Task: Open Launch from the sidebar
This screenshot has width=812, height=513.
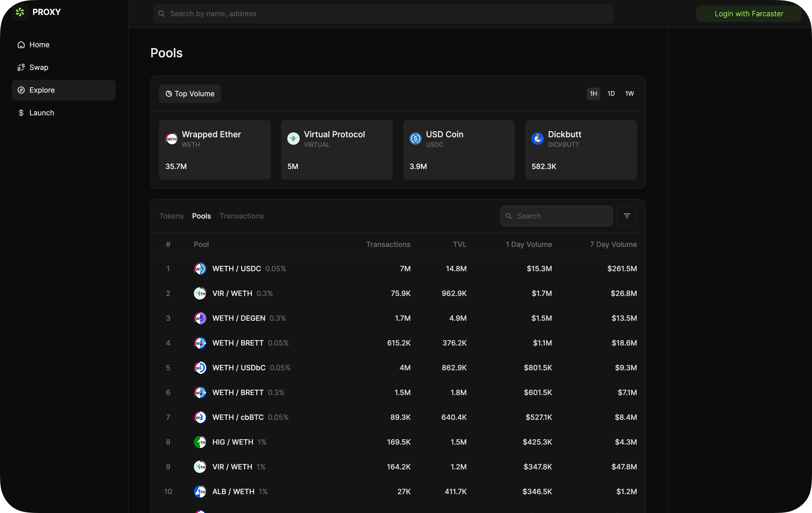Action: point(64,113)
